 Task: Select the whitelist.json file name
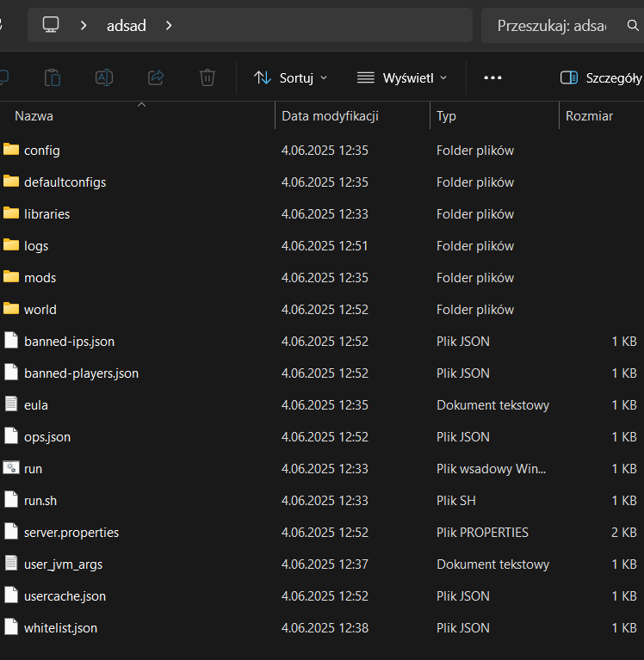(60, 628)
